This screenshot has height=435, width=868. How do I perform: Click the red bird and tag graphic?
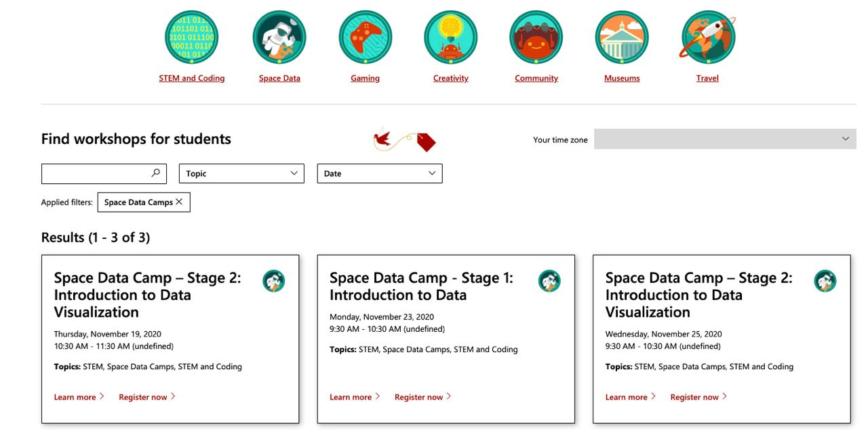pyautogui.click(x=404, y=139)
